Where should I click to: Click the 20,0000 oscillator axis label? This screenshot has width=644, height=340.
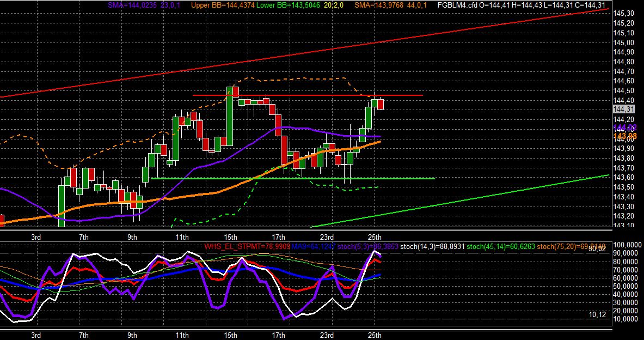(627, 311)
